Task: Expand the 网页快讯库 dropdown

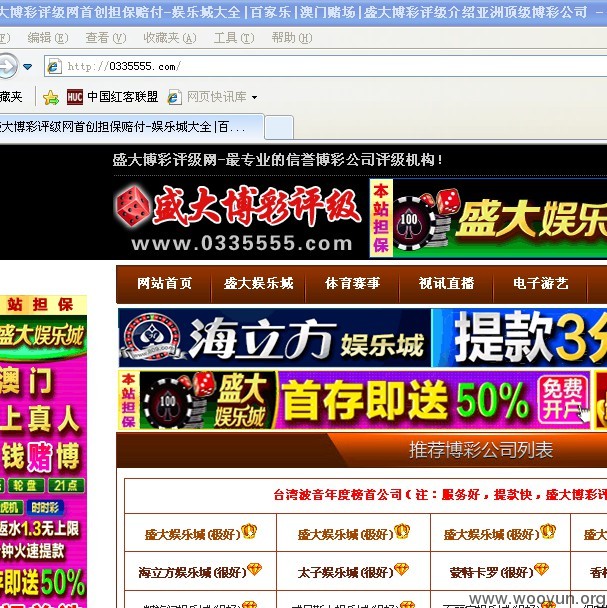Action: click(254, 97)
